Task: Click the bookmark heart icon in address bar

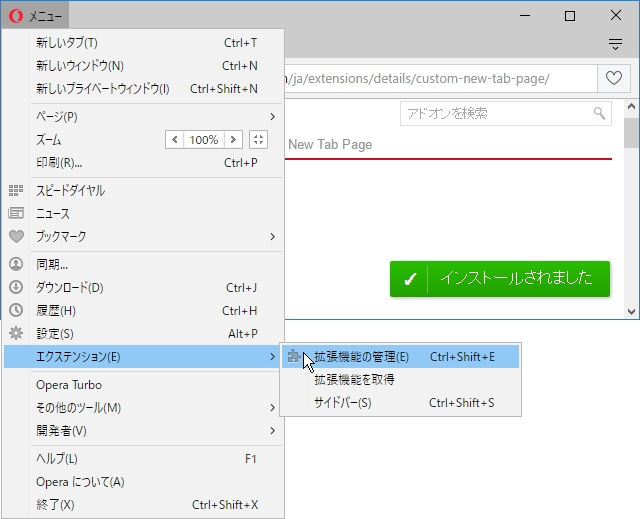Action: 613,78
